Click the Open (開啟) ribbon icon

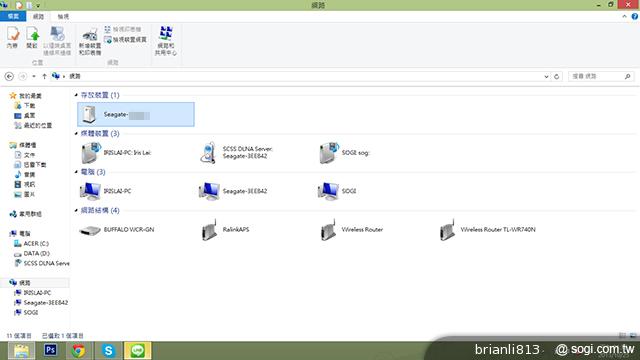click(32, 38)
